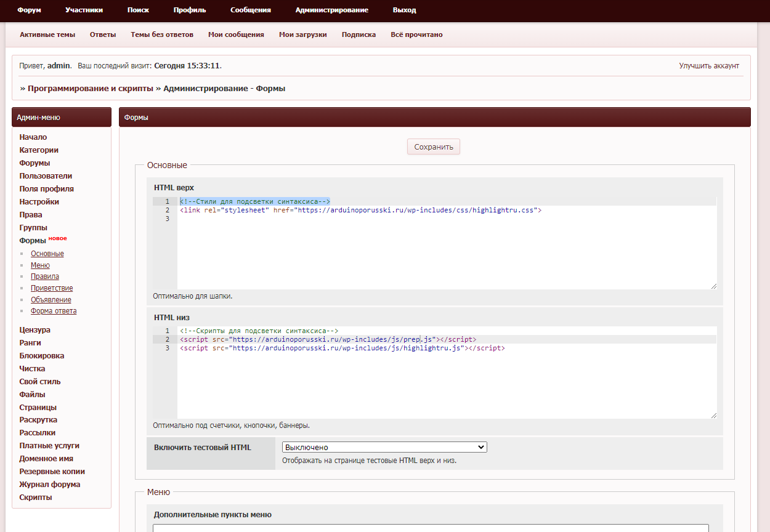Image resolution: width=770 pixels, height=532 pixels.
Task: Open Файлы admin section
Action: [32, 395]
